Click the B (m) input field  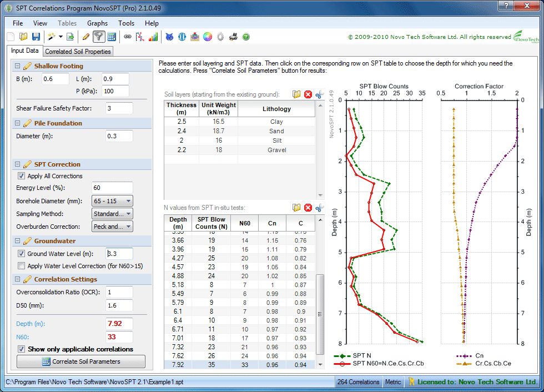56,79
